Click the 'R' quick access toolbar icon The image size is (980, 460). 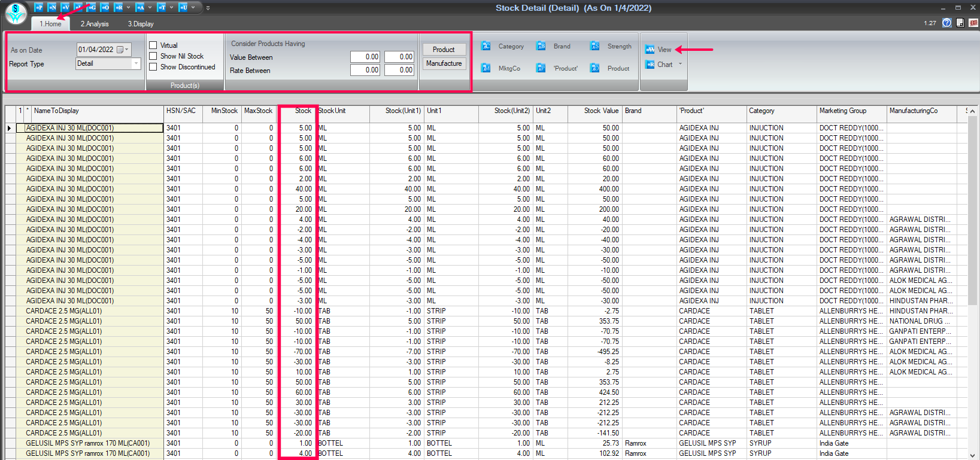tap(118, 7)
